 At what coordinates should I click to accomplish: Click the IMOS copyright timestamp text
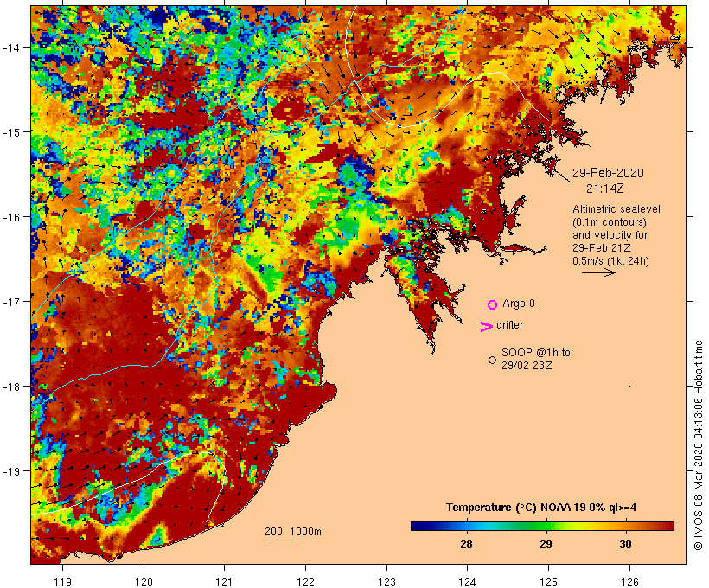[x=698, y=444]
